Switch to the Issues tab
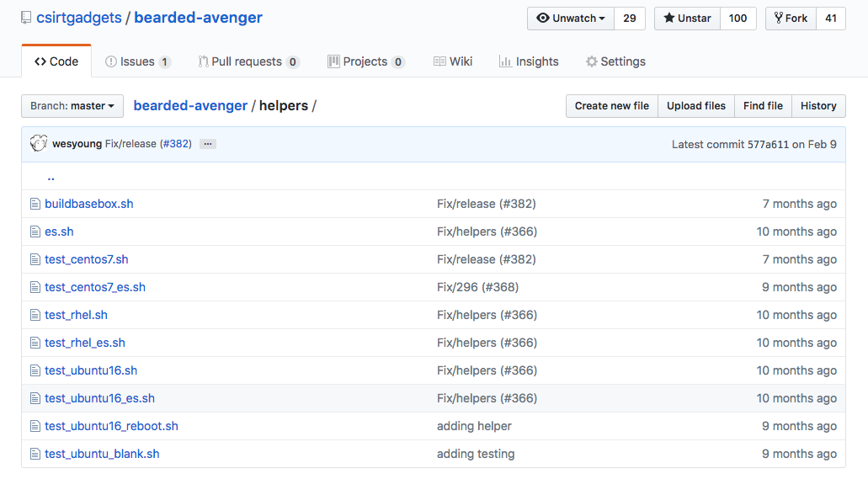Image resolution: width=868 pixels, height=495 pixels. pyautogui.click(x=138, y=61)
